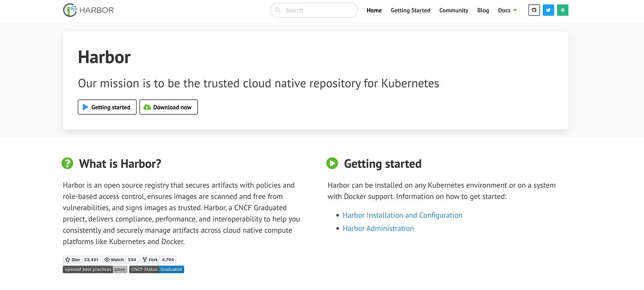Click the mission statement text
Image resolution: width=644 pixels, height=290 pixels.
click(x=259, y=83)
